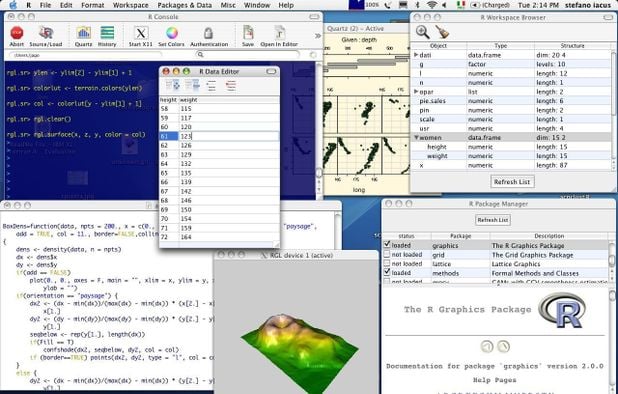Uncheck the loaded graphics package checkbox
This screenshot has height=394, width=618.
387,245
